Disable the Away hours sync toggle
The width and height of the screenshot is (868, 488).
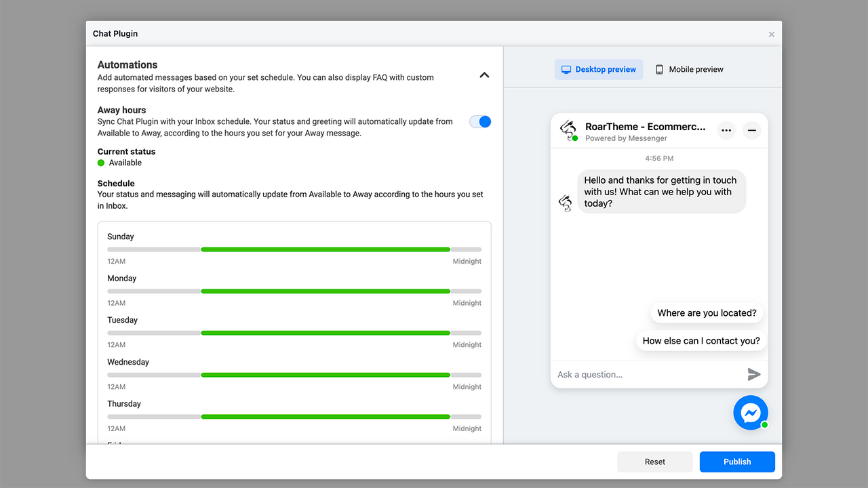480,121
